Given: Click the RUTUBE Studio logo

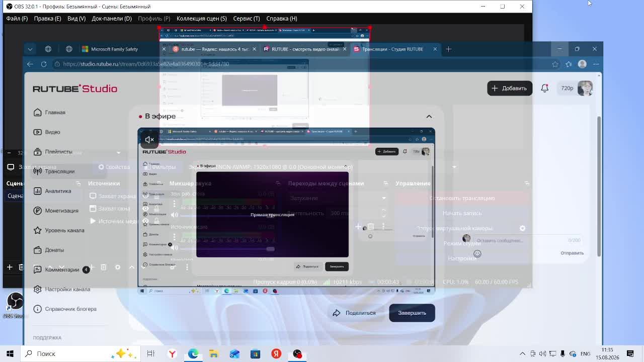Looking at the screenshot, I should [x=75, y=88].
